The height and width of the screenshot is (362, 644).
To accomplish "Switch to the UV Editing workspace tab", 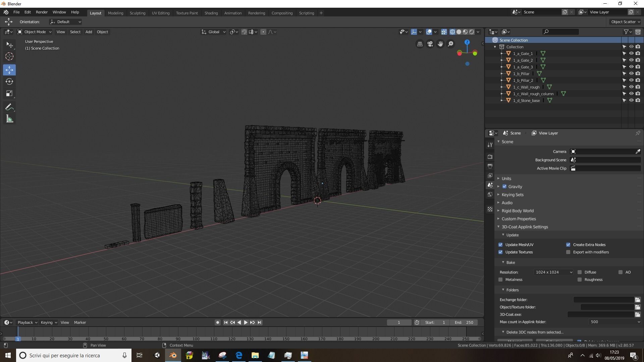I will point(161,13).
